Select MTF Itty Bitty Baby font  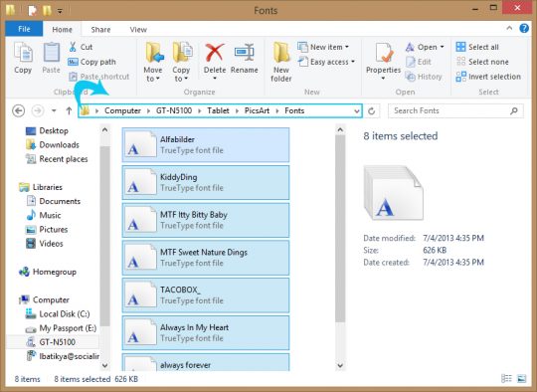206,220
